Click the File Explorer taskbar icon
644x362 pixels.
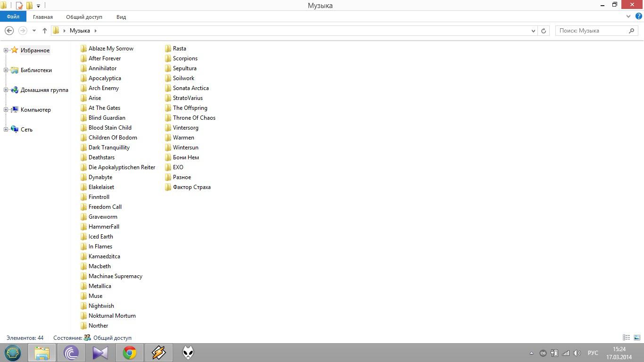pos(42,353)
